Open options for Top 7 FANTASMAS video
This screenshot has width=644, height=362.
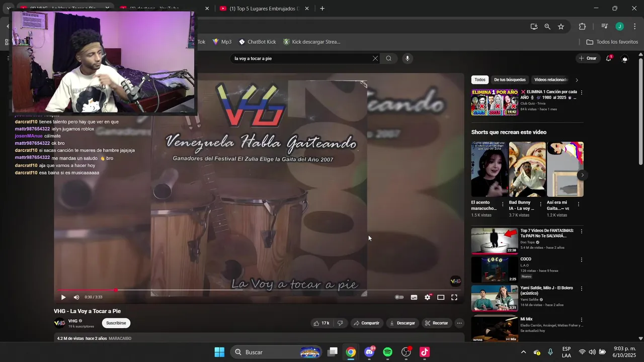(582, 231)
